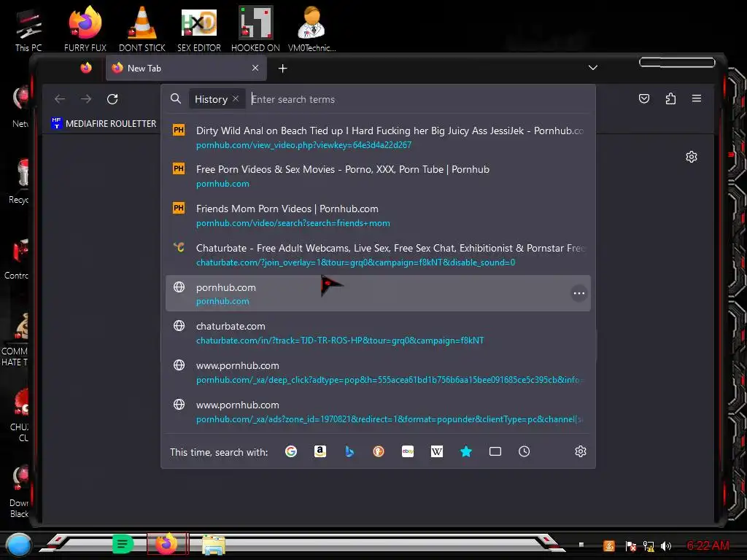The width and height of the screenshot is (747, 560).
Task: Select the DONT STICK VLC shortcut
Action: pos(142,29)
